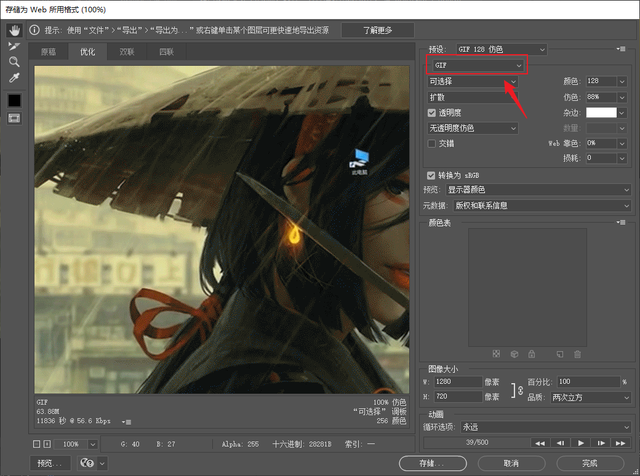The height and width of the screenshot is (476, 640).
Task: Click the 了解更多 button
Action: 378,30
